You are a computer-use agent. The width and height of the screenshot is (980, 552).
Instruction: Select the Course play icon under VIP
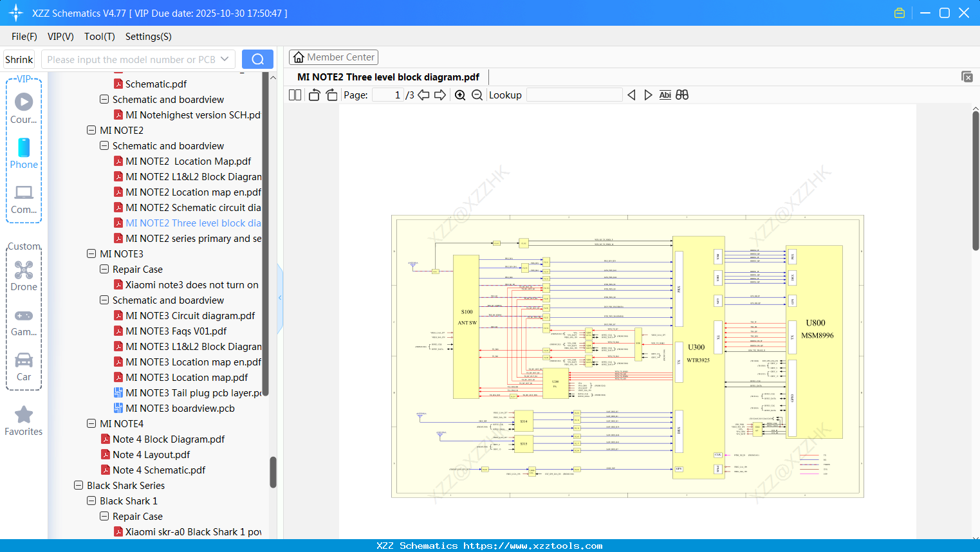[24, 102]
